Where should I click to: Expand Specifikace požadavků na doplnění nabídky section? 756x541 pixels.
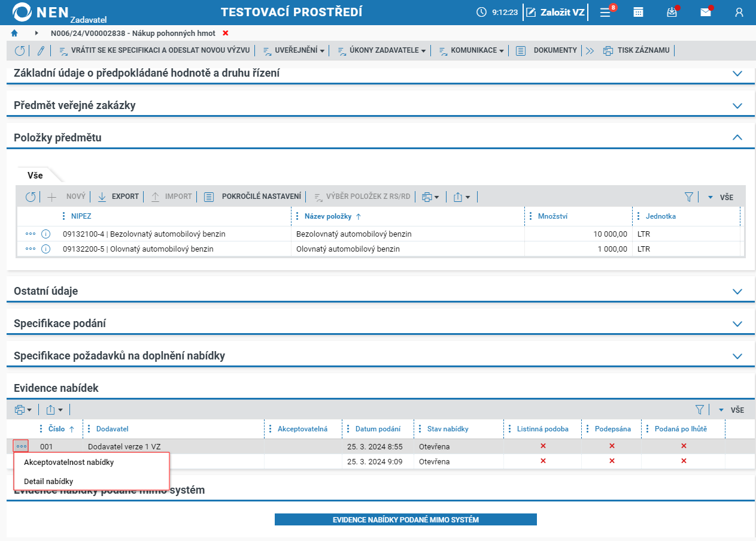[737, 356]
